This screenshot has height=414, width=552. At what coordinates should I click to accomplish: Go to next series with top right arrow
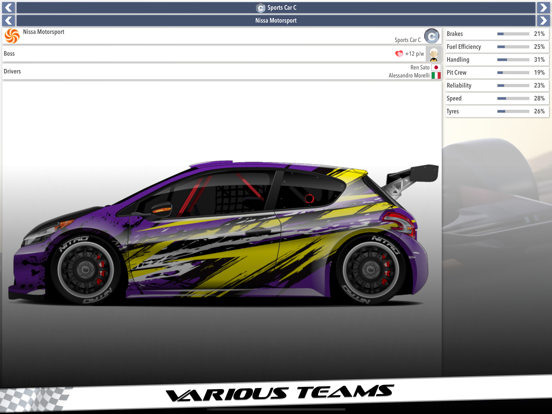pyautogui.click(x=543, y=7)
